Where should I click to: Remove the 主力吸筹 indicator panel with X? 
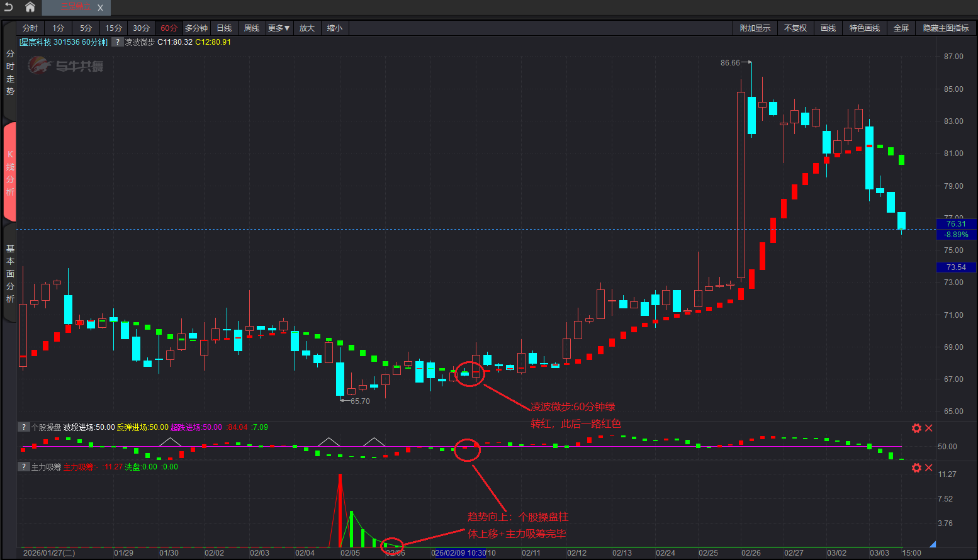[928, 468]
